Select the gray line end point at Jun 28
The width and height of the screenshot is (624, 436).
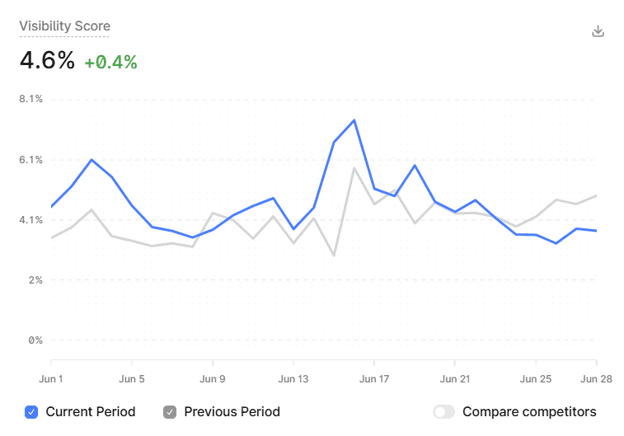point(596,195)
